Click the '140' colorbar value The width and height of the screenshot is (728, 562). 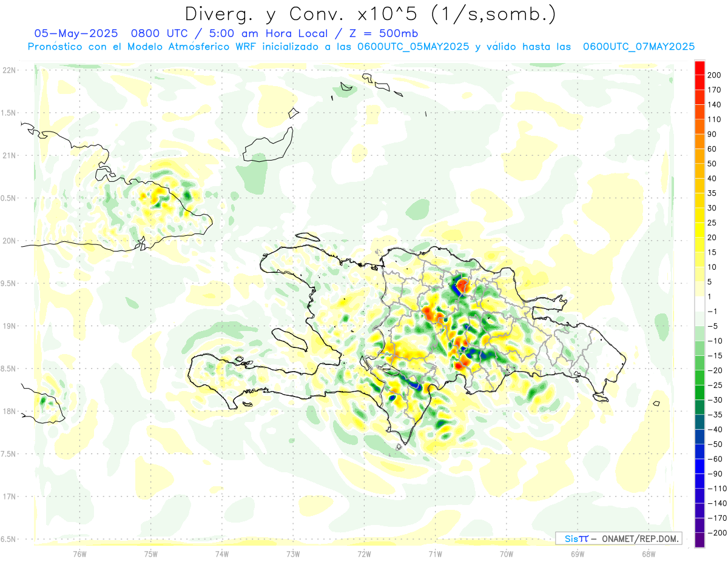point(714,105)
